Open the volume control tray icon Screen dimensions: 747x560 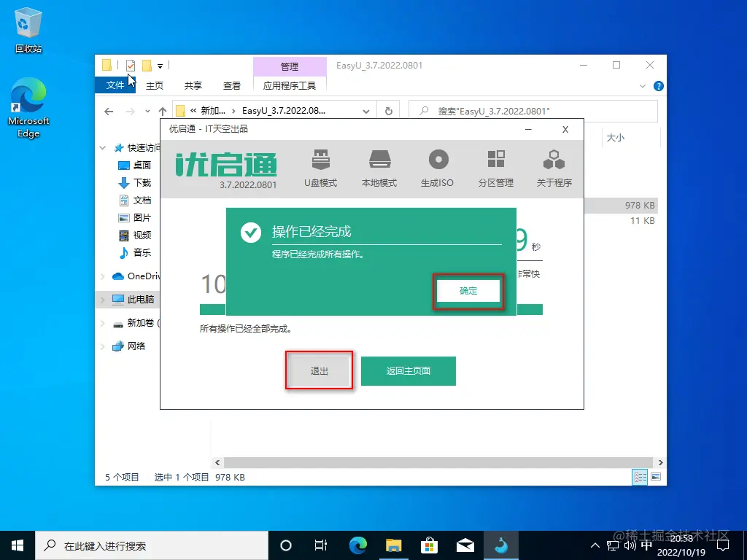(630, 545)
